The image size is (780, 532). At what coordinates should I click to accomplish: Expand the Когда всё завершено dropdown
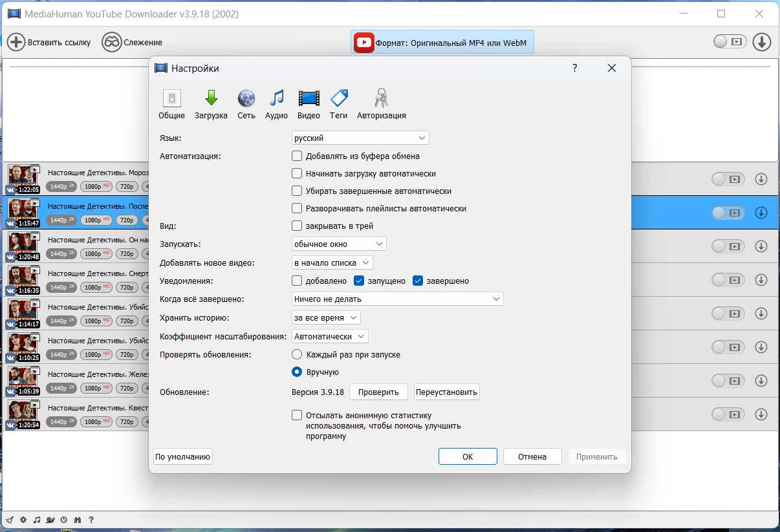(x=397, y=299)
